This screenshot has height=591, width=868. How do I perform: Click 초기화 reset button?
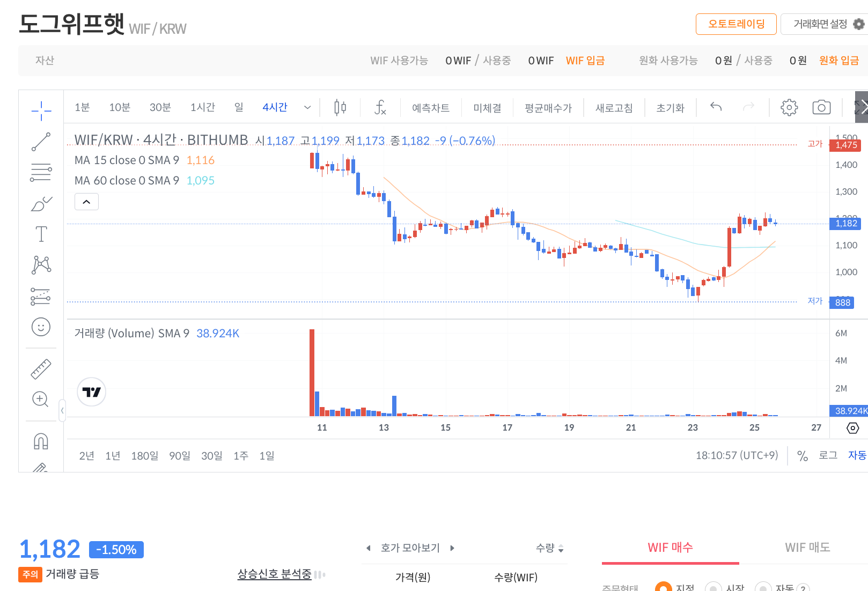[671, 108]
